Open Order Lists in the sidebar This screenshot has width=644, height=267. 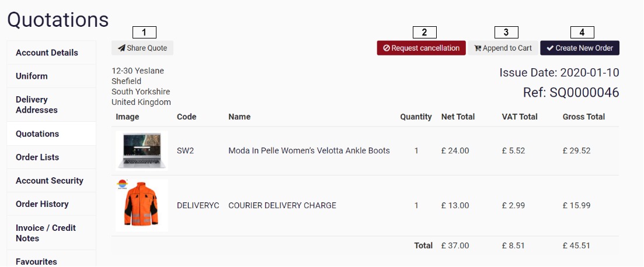click(x=37, y=157)
